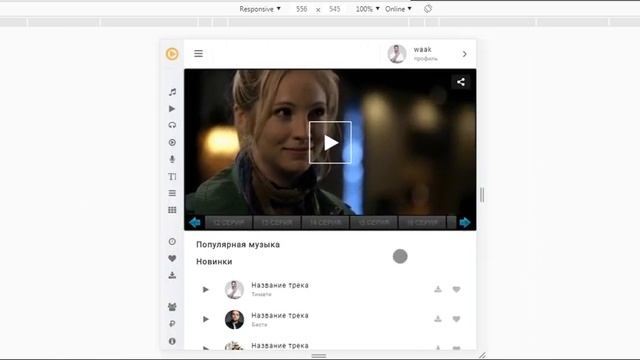This screenshot has height=360, width=640.
Task: Open the text T icon in sidebar
Action: coord(172,176)
